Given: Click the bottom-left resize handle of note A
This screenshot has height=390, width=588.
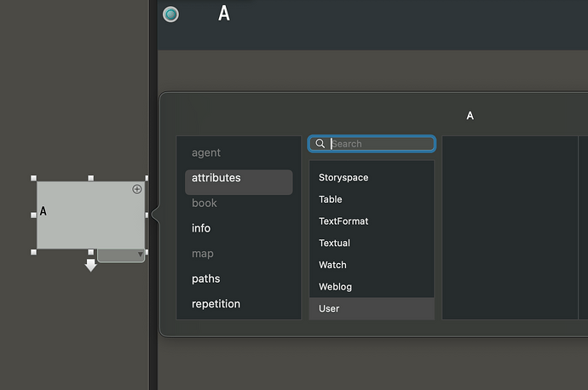Looking at the screenshot, I should tap(34, 252).
